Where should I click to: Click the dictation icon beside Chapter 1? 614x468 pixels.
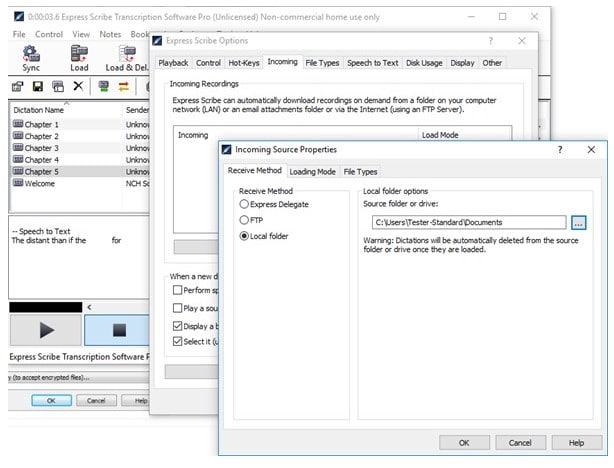coord(18,124)
